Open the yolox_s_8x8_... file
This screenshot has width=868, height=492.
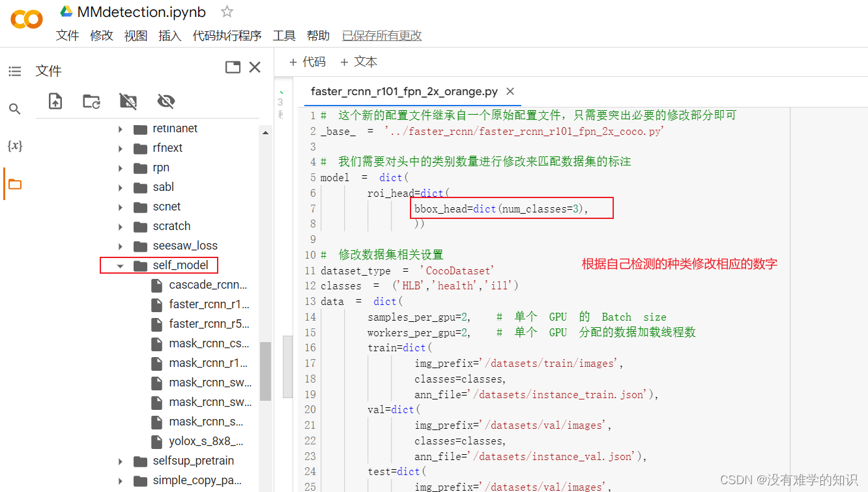206,441
